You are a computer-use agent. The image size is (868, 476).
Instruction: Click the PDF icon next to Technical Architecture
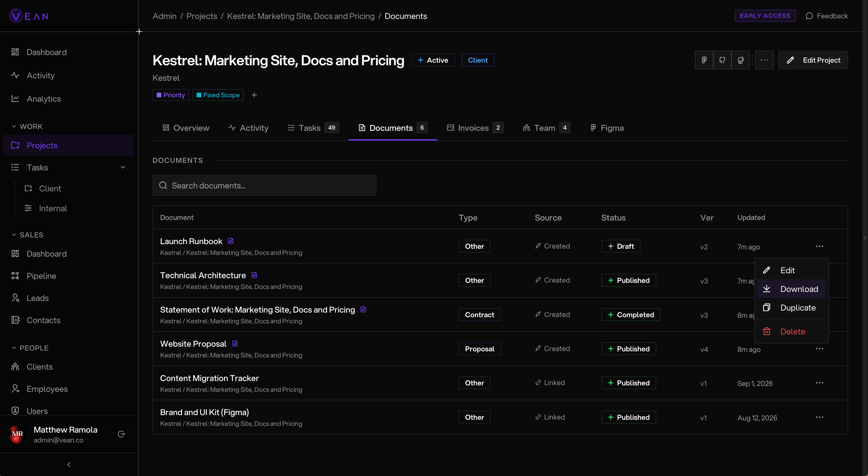click(254, 275)
